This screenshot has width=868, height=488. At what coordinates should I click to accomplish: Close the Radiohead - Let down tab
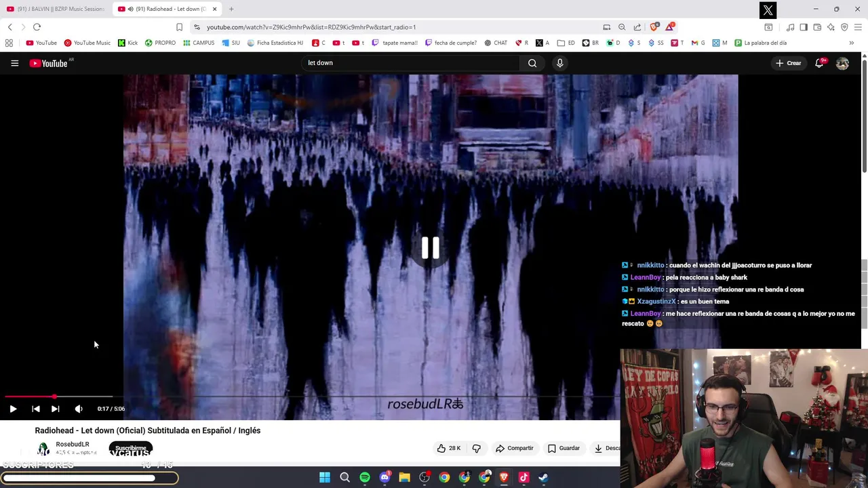(215, 9)
